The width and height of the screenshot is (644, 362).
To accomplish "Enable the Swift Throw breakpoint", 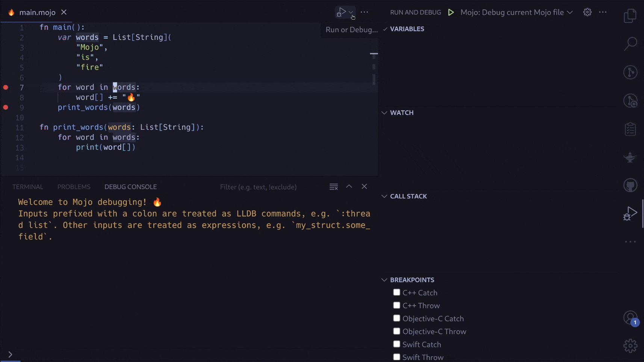I will [x=397, y=357].
